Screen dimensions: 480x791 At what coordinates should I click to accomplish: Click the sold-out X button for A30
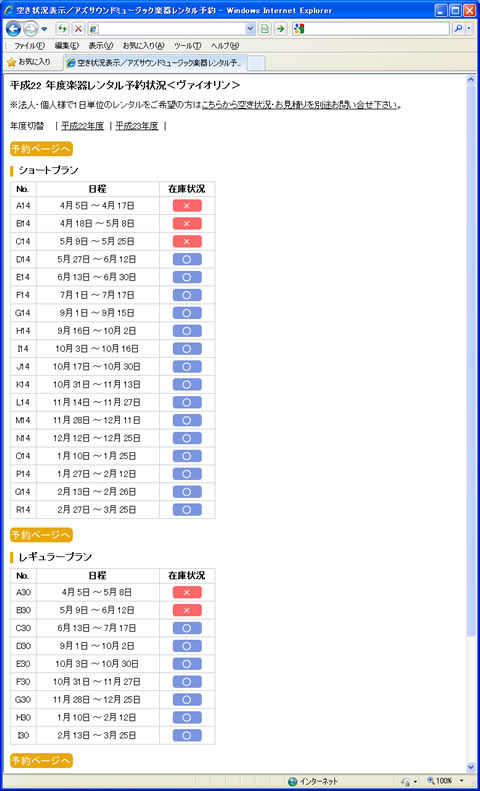coord(187,592)
